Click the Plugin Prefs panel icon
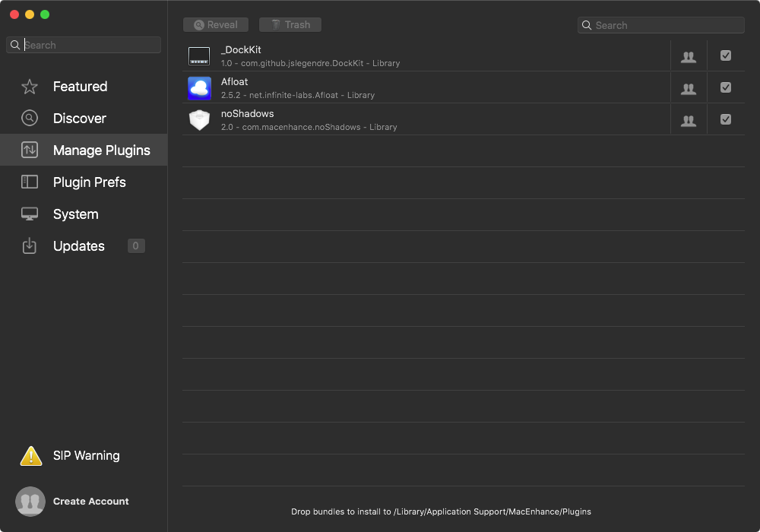 click(30, 182)
